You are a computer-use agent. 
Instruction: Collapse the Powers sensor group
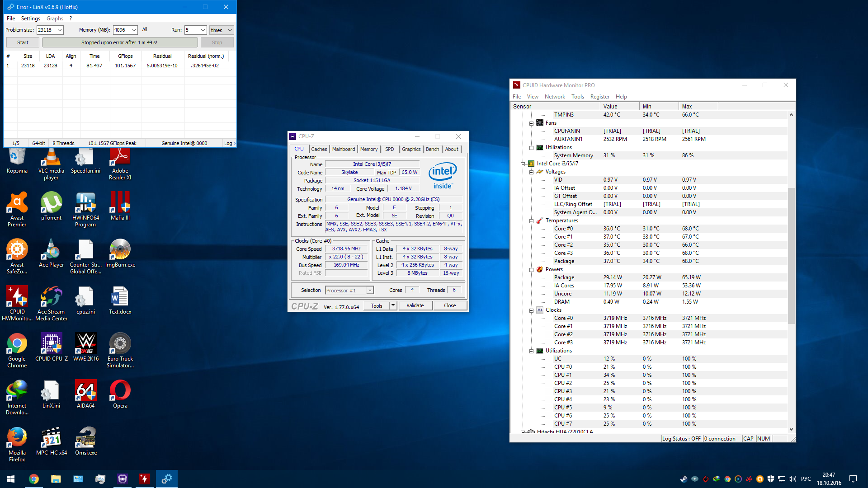532,270
